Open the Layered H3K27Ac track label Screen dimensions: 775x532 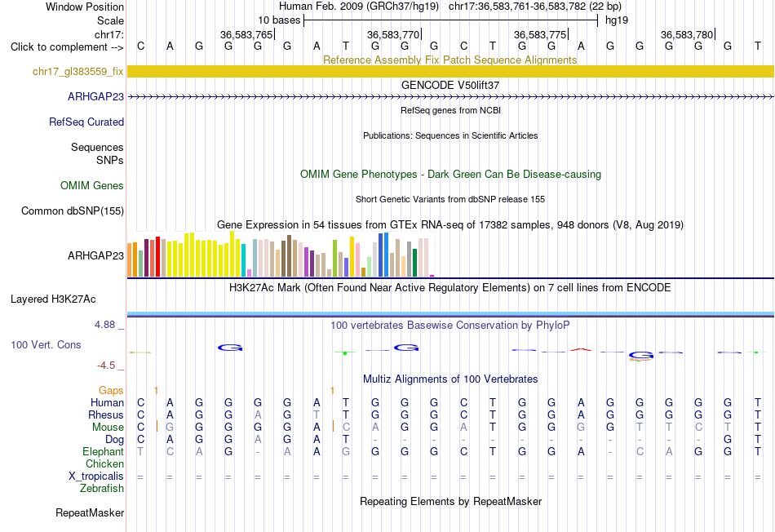click(x=53, y=299)
